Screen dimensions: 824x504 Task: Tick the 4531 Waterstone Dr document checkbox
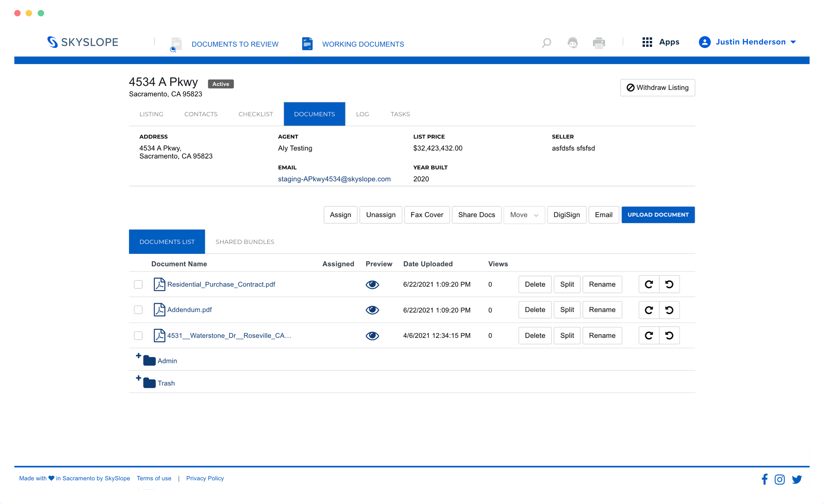click(x=138, y=335)
